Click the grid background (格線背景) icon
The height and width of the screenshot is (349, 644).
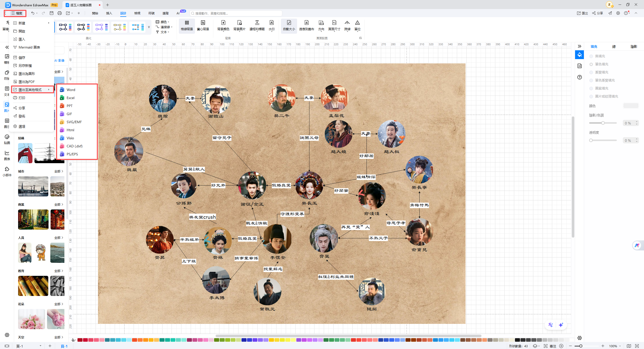click(187, 23)
